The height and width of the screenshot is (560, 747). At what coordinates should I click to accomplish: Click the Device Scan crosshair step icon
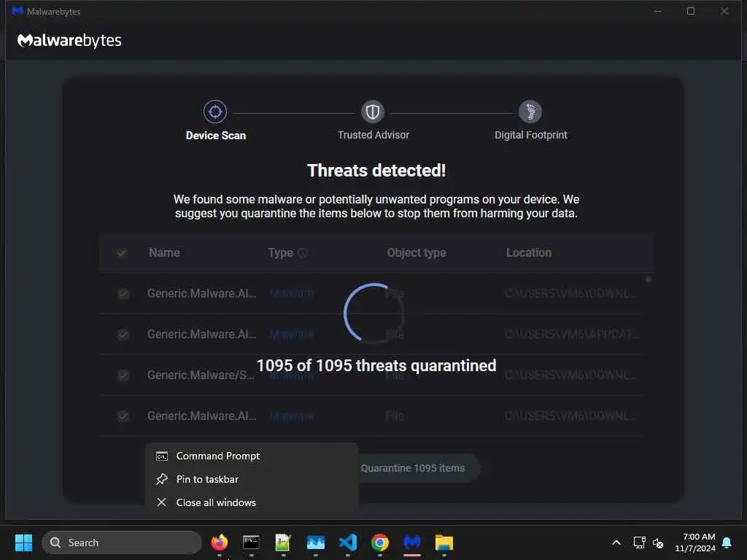(x=215, y=112)
